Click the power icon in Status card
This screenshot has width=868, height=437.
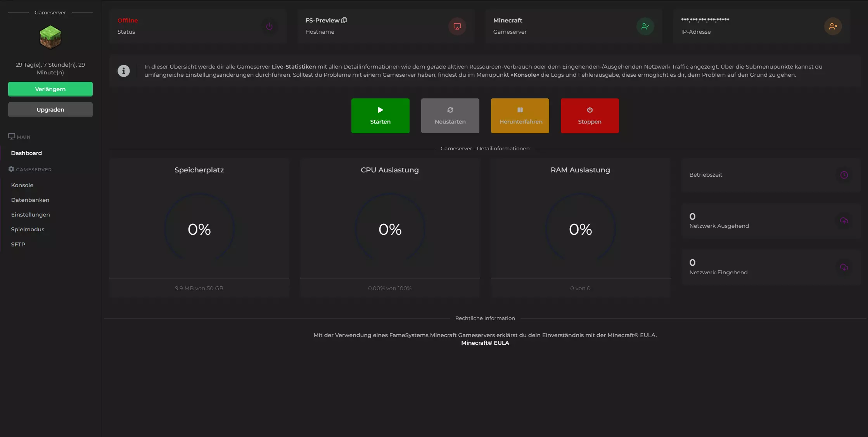(x=269, y=26)
